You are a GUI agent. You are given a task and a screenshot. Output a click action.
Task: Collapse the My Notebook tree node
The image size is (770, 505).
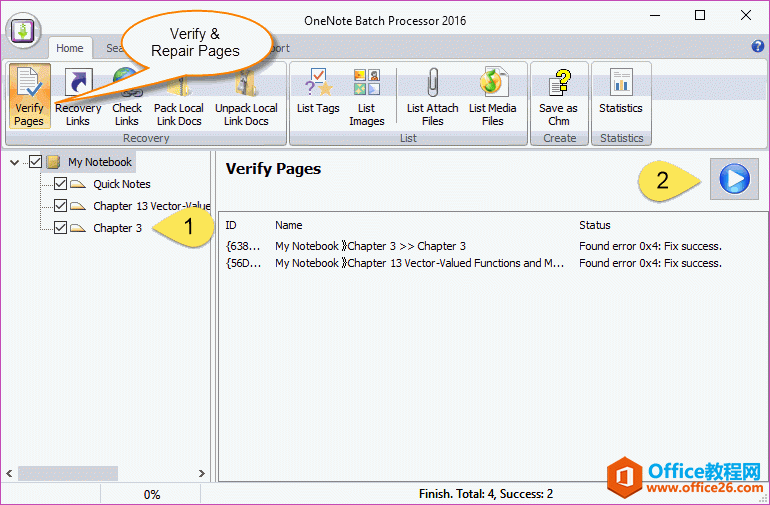15,162
